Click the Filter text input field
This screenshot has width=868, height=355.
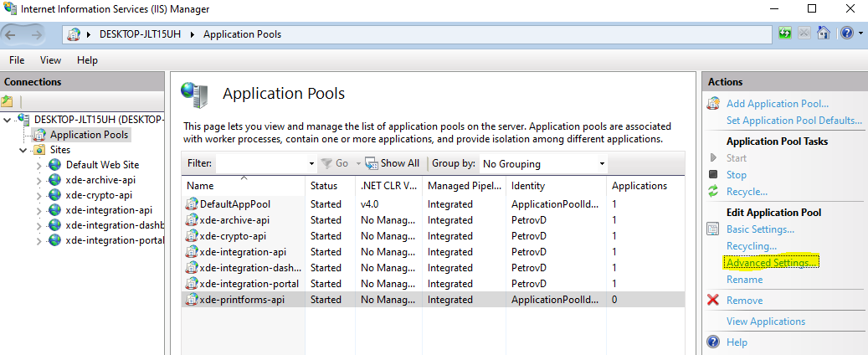point(260,164)
